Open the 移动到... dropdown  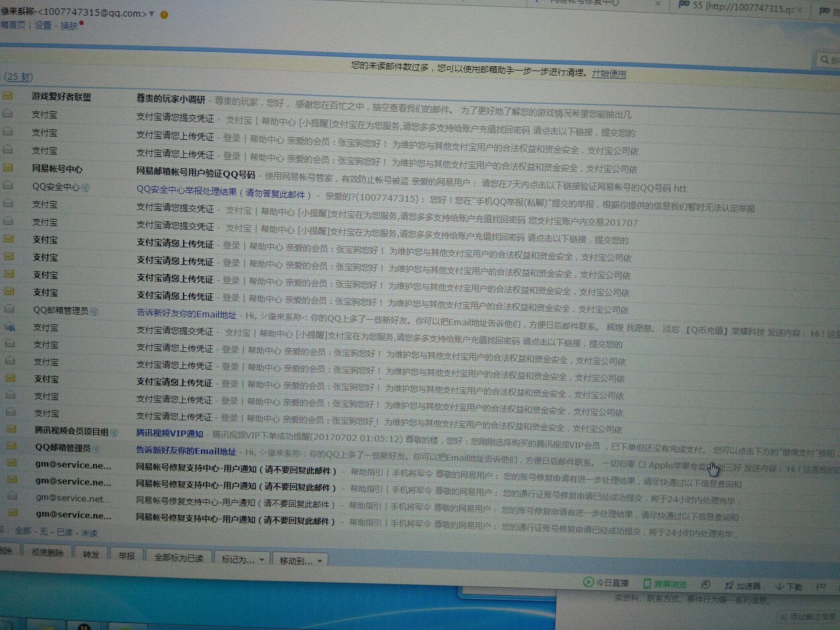tap(300, 561)
